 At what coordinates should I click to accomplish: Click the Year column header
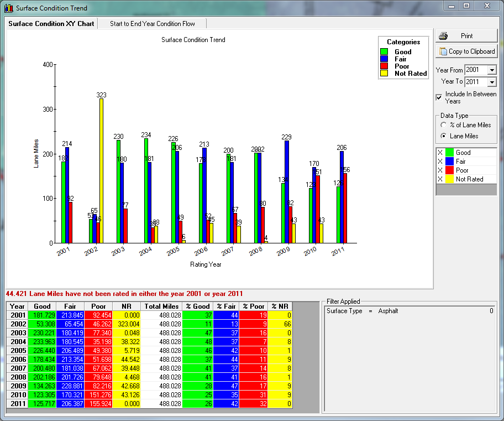click(17, 306)
